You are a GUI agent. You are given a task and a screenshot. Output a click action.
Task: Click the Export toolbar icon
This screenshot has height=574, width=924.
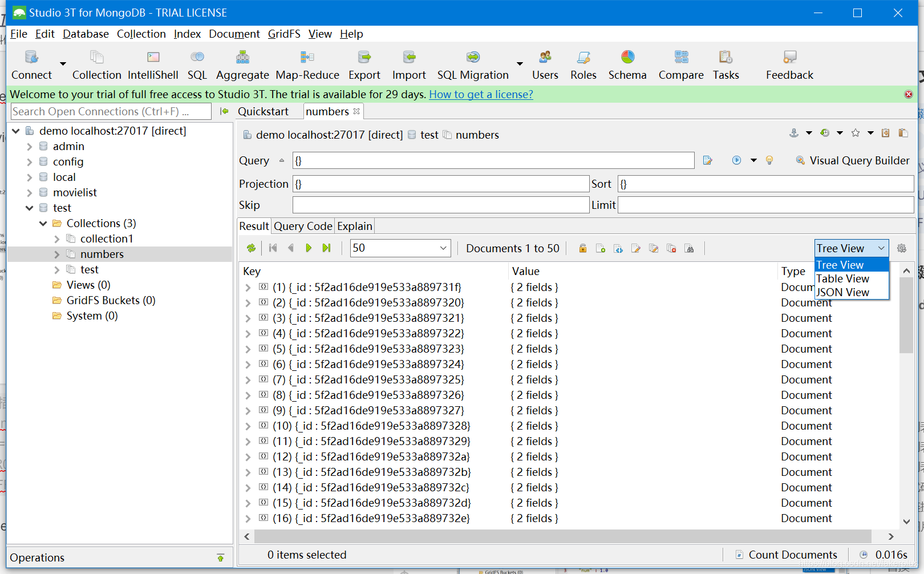tap(364, 65)
